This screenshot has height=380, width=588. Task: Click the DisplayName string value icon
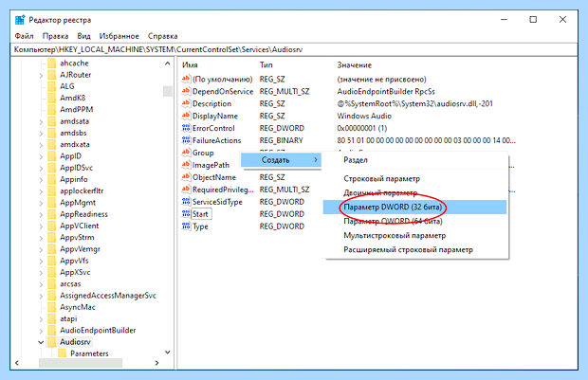[186, 116]
